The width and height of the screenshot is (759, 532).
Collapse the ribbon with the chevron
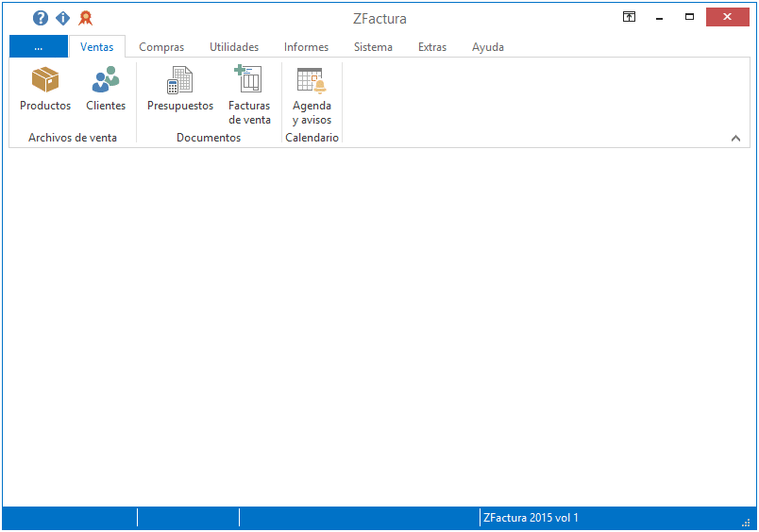click(735, 139)
